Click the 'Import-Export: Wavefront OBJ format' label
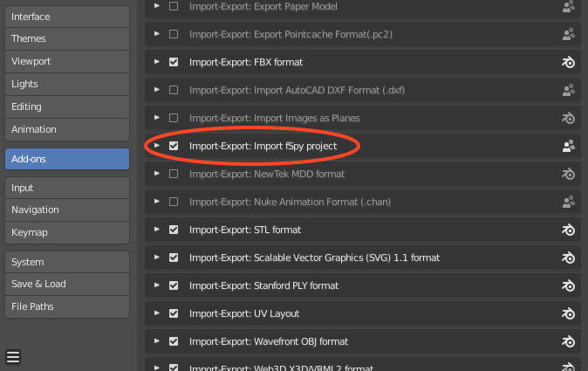This screenshot has width=588, height=371. point(269,341)
